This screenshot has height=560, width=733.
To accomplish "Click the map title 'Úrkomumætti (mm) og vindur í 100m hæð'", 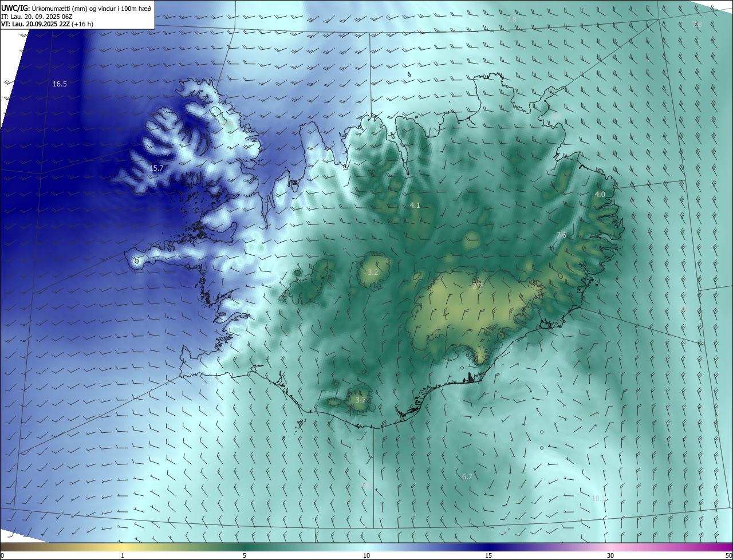I will pyautogui.click(x=92, y=9).
